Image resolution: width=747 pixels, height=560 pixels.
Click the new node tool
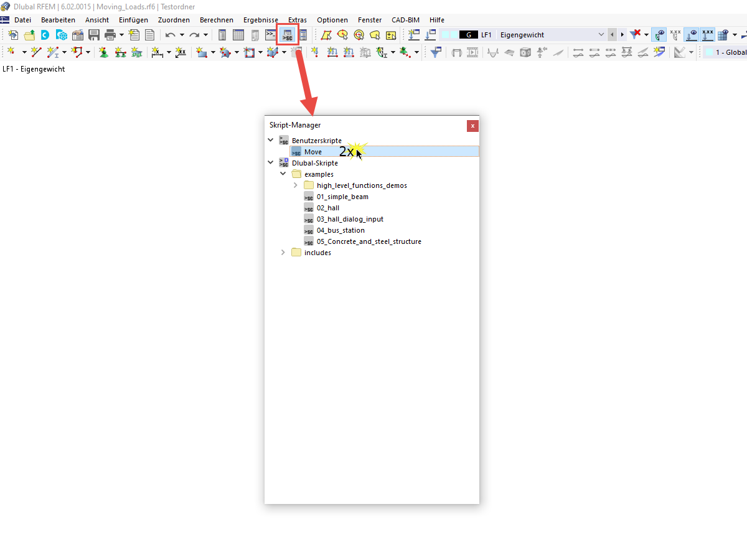point(12,52)
